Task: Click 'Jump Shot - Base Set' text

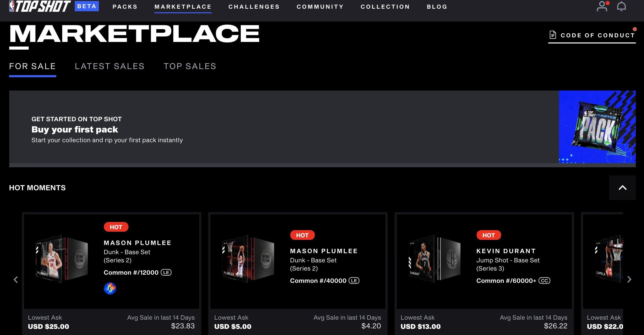Action: (x=508, y=260)
